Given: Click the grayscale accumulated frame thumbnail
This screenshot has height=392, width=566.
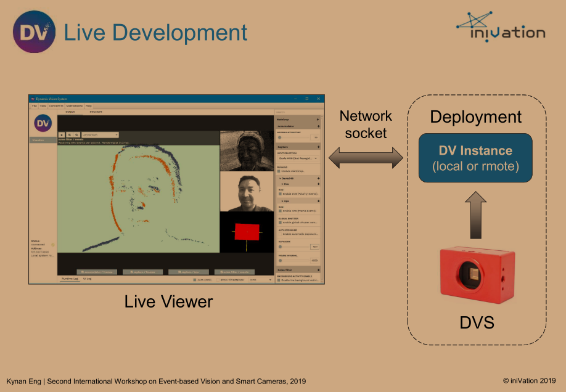Looking at the screenshot, I should click(247, 150).
